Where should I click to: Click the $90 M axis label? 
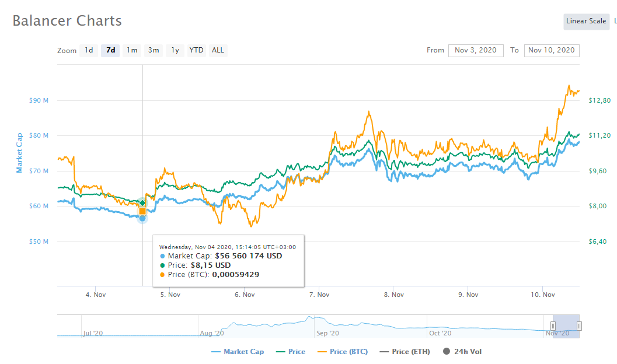coord(39,101)
